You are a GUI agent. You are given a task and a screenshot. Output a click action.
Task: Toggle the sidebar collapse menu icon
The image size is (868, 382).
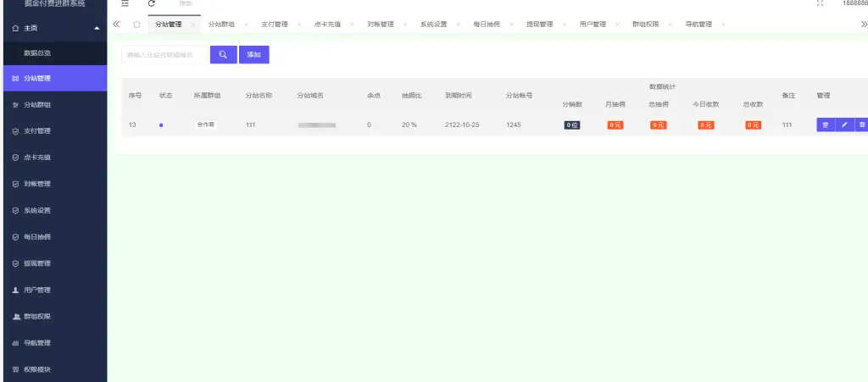(x=125, y=3)
